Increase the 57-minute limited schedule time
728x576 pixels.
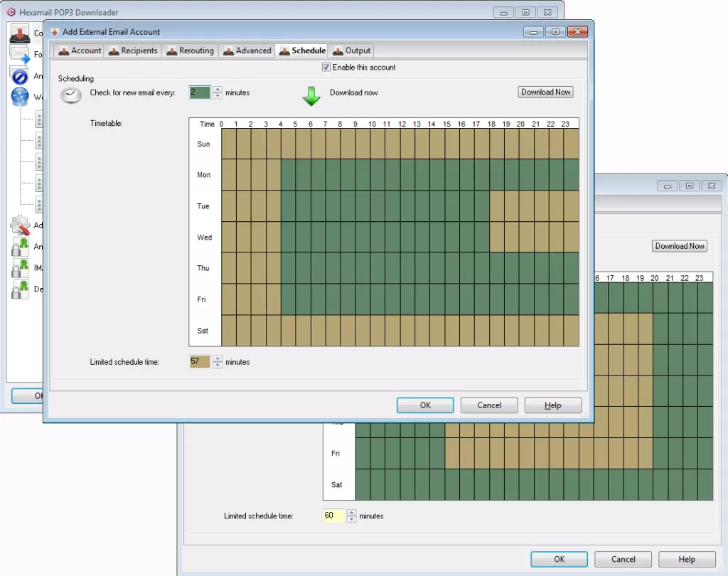click(x=218, y=358)
